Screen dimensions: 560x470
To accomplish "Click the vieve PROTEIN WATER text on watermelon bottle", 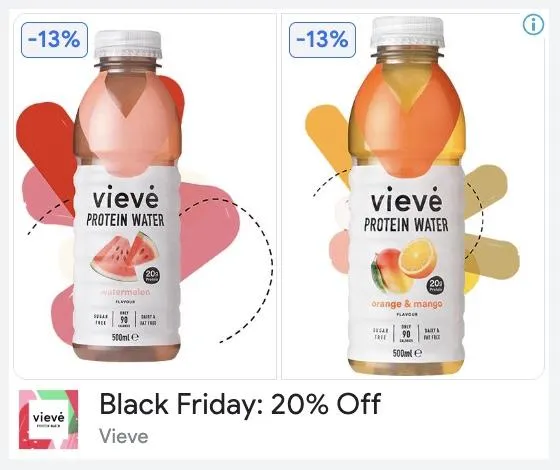I will click(x=125, y=206).
